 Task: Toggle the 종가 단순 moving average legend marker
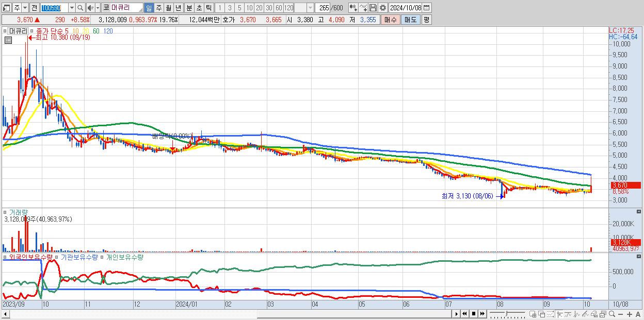pyautogui.click(x=33, y=31)
